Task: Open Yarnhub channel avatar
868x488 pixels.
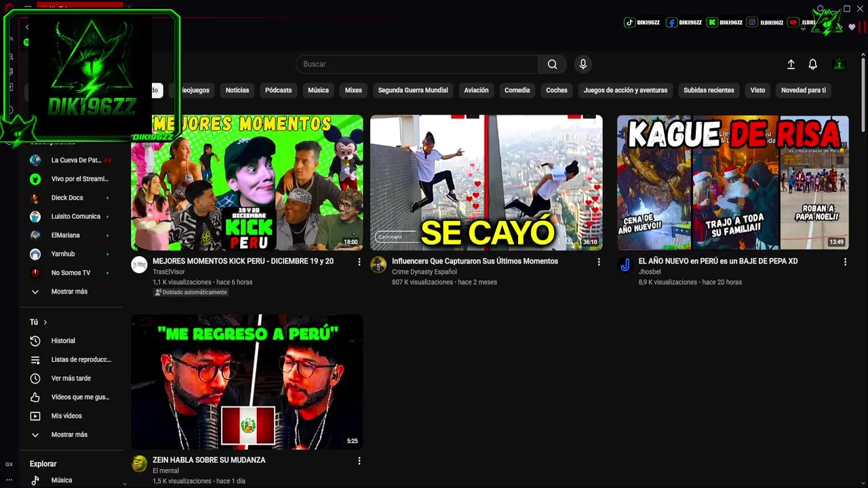Action: tap(35, 254)
